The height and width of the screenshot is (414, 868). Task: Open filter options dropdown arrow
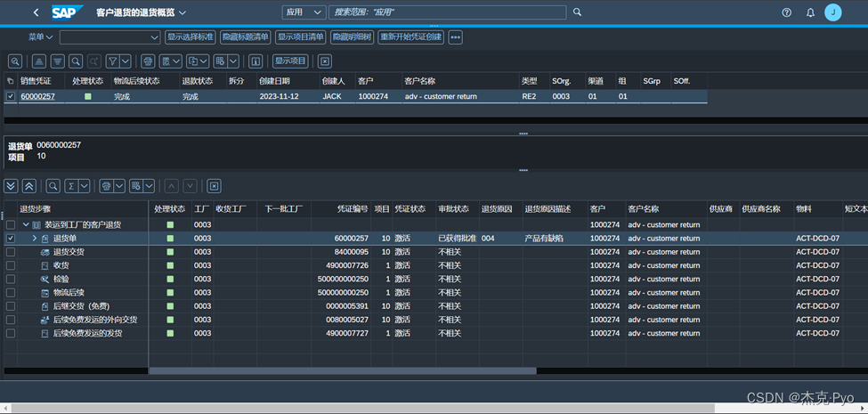pos(126,61)
